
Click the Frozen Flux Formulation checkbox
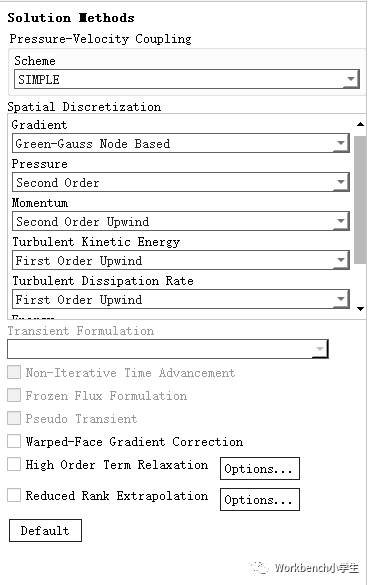click(x=14, y=395)
